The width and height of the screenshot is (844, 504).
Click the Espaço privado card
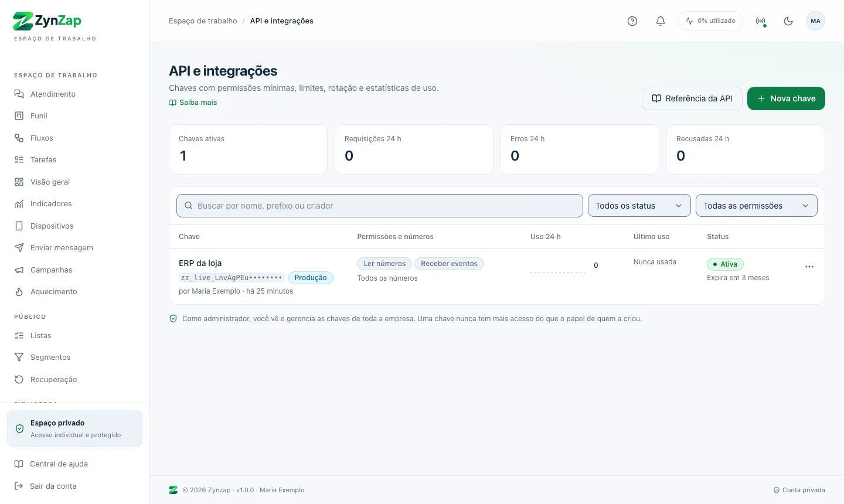[x=74, y=428]
